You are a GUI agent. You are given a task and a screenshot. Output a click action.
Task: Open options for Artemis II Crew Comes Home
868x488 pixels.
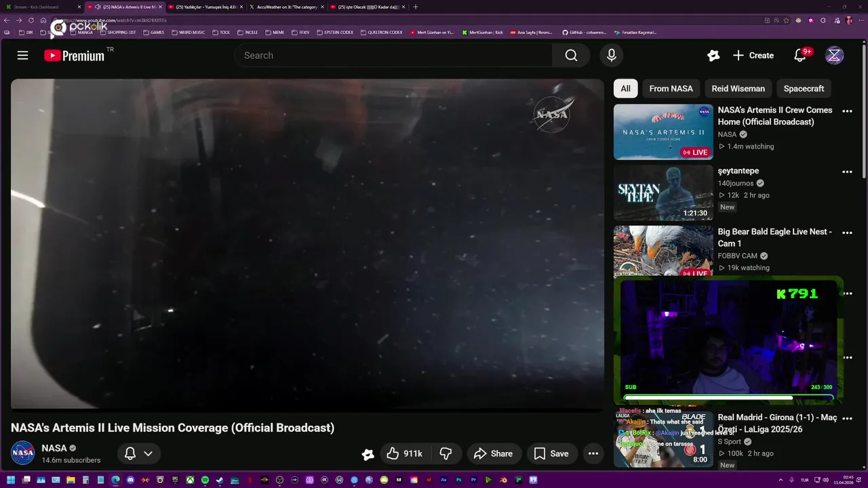[847, 111]
